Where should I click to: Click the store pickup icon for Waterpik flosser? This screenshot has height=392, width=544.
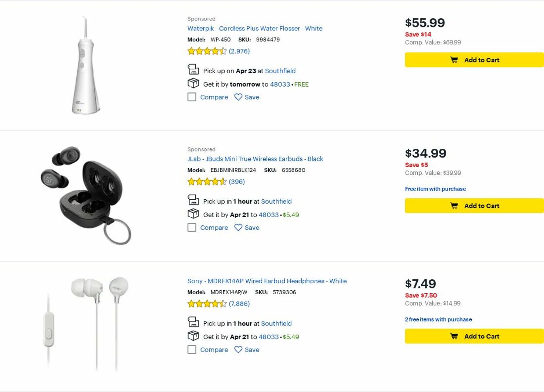(193, 70)
